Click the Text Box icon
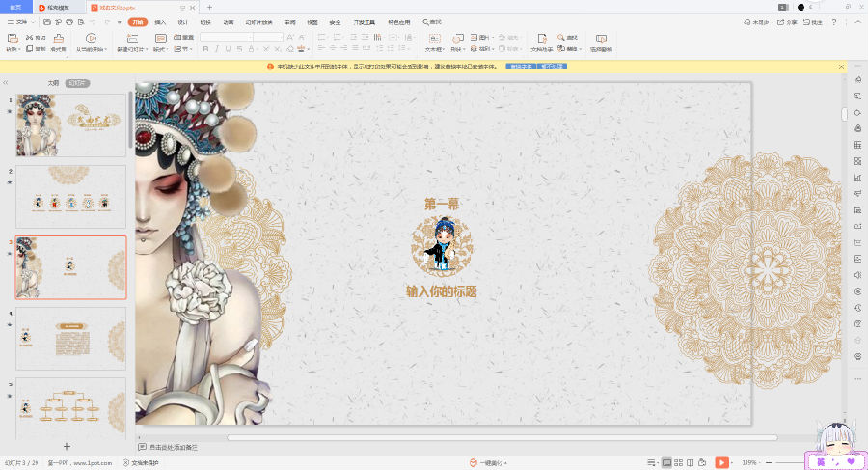Image resolution: width=868 pixels, height=470 pixels. pyautogui.click(x=435, y=39)
